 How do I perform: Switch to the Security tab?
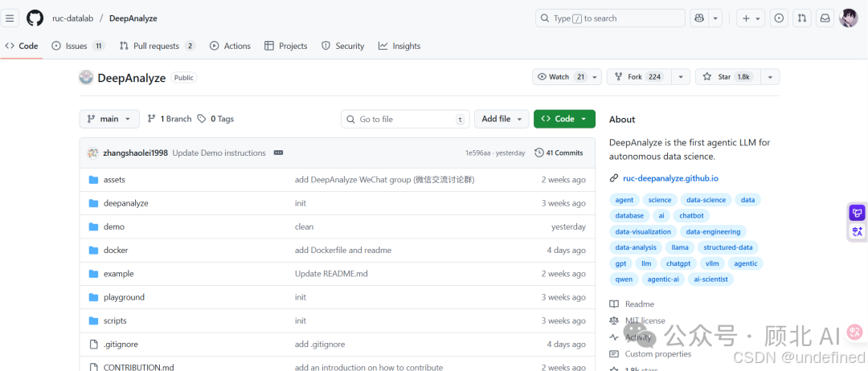342,46
